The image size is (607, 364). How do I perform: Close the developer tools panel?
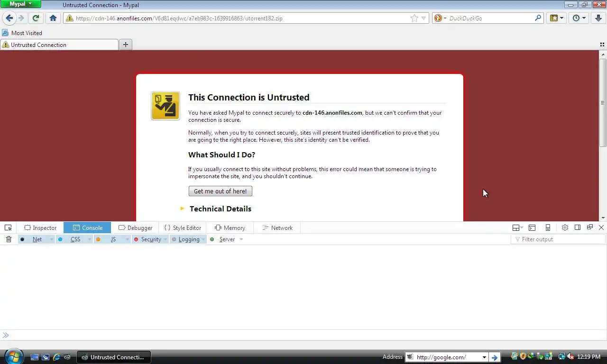click(x=601, y=227)
